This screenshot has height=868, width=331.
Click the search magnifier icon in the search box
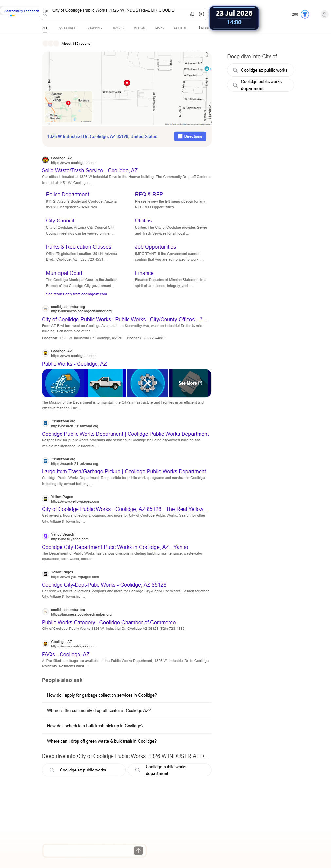[x=45, y=14]
